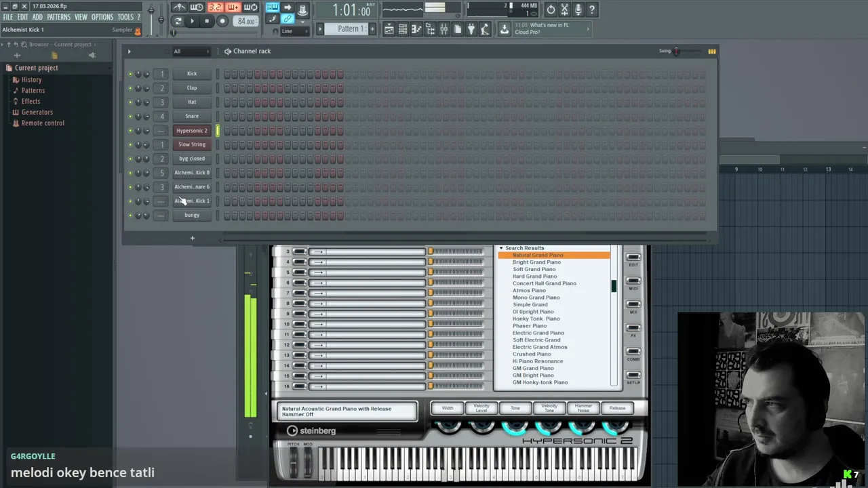868x488 pixels.
Task: Select Honky Tonk Piano preset
Action: click(x=536, y=319)
